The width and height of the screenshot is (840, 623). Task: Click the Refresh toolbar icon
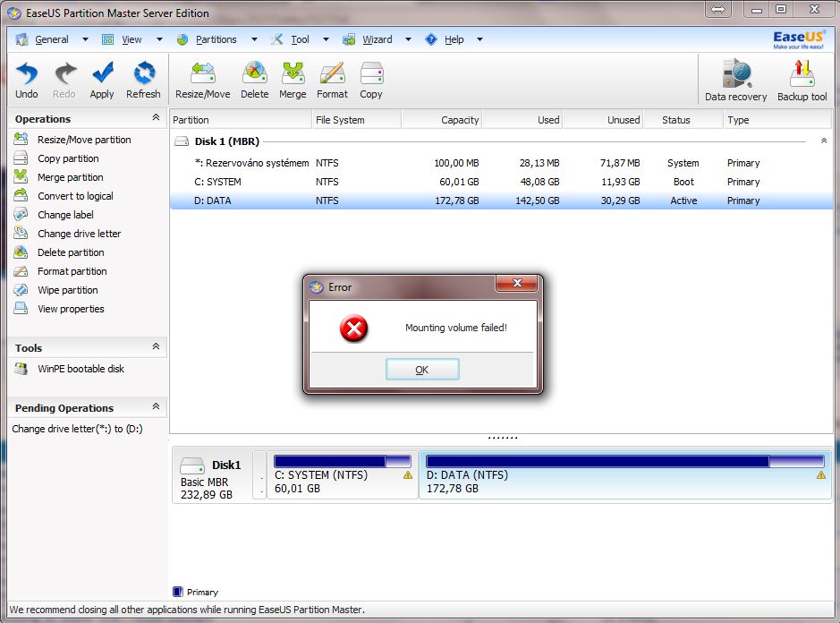143,74
